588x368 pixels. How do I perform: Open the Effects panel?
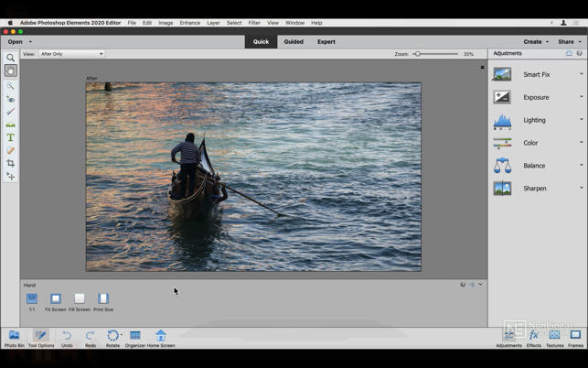533,338
